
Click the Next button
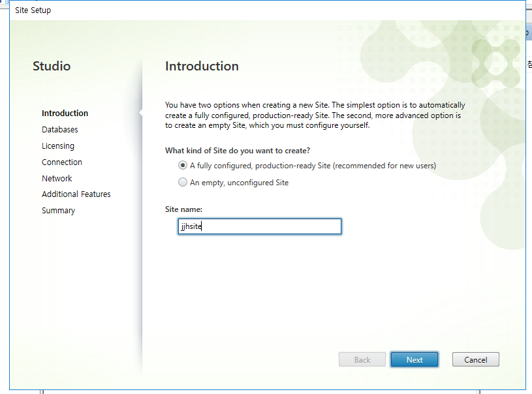415,360
